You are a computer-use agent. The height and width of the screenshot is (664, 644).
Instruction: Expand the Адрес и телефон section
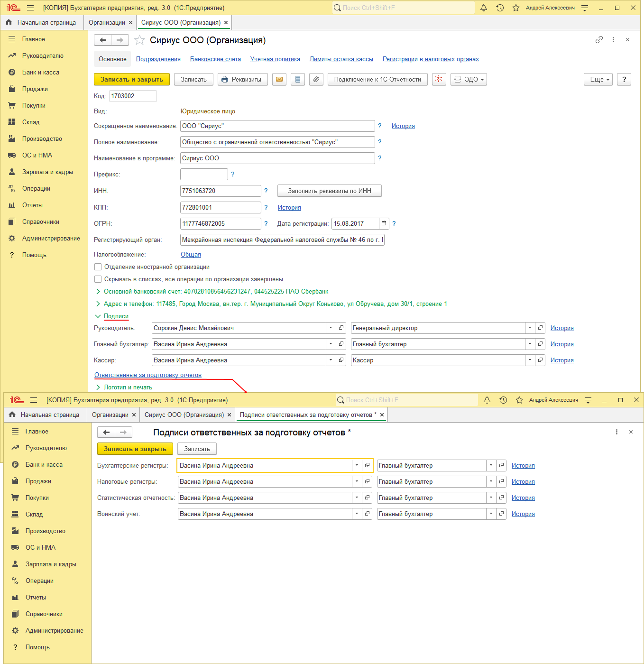click(98, 304)
